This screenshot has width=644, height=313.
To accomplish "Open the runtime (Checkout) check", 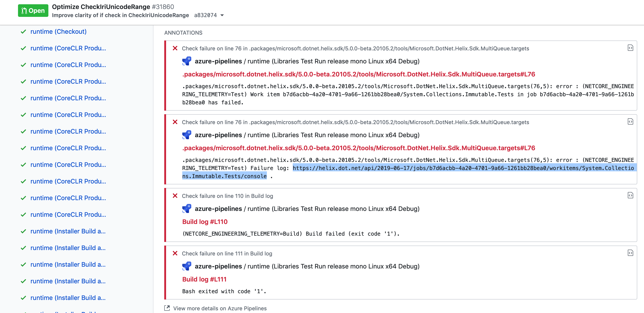I will (59, 32).
